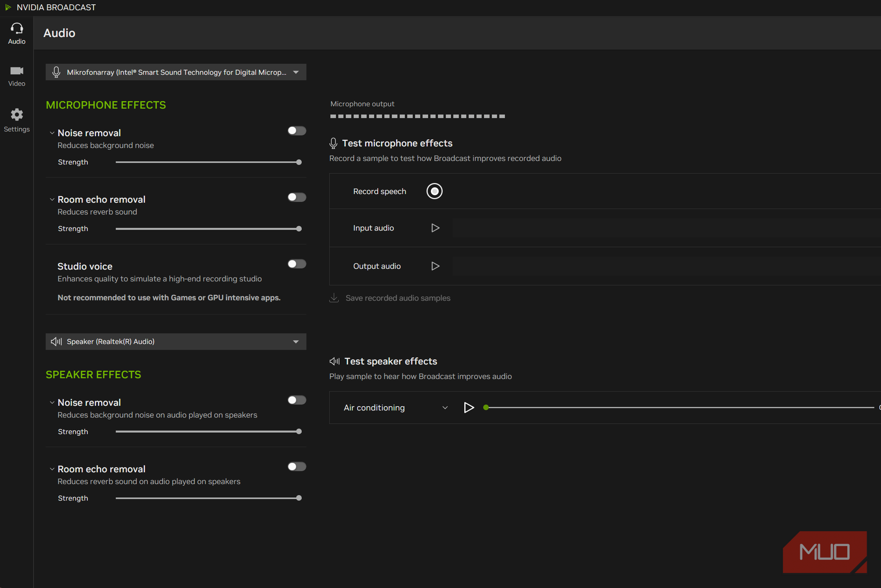Click the microphone icon in device selector
Viewport: 881px width, 588px height.
tap(56, 72)
